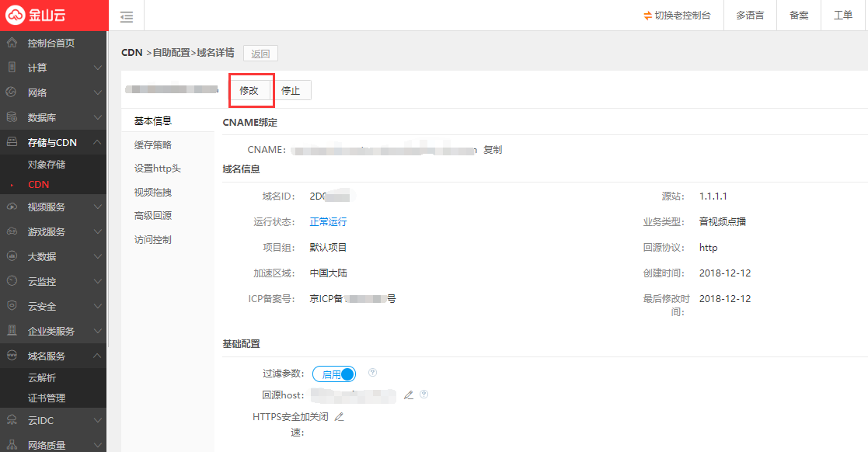The height and width of the screenshot is (452, 868).
Task: Click the pencil edit icon for HTTPS安全加速
Action: point(340,416)
